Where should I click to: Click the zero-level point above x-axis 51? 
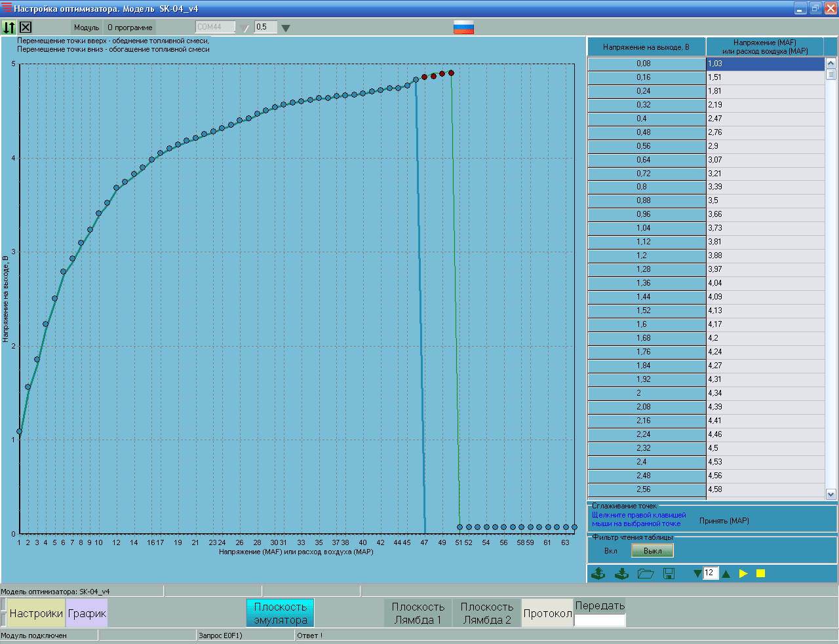click(459, 527)
